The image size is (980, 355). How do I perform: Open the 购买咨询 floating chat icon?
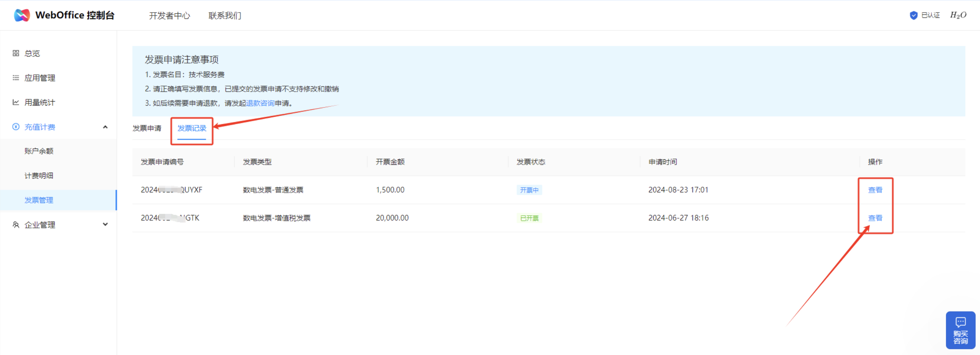[x=961, y=321]
